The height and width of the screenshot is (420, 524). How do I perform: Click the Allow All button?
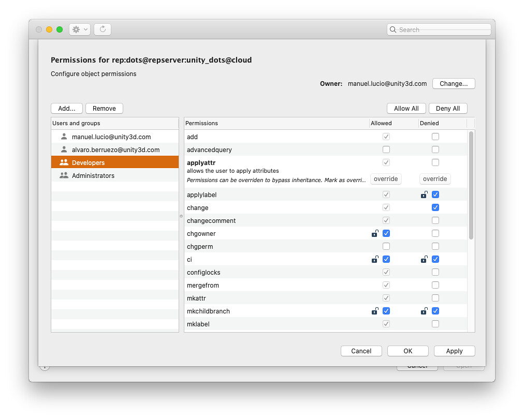point(406,108)
